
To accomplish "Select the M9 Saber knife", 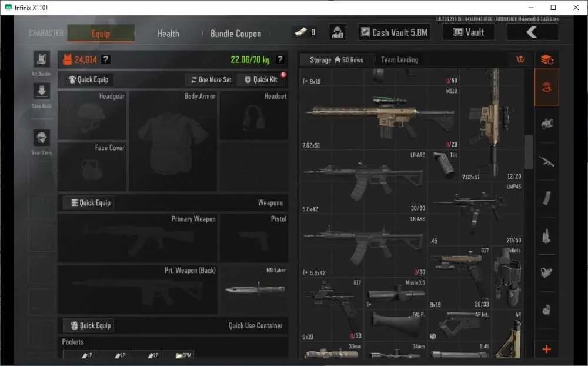I will point(254,290).
